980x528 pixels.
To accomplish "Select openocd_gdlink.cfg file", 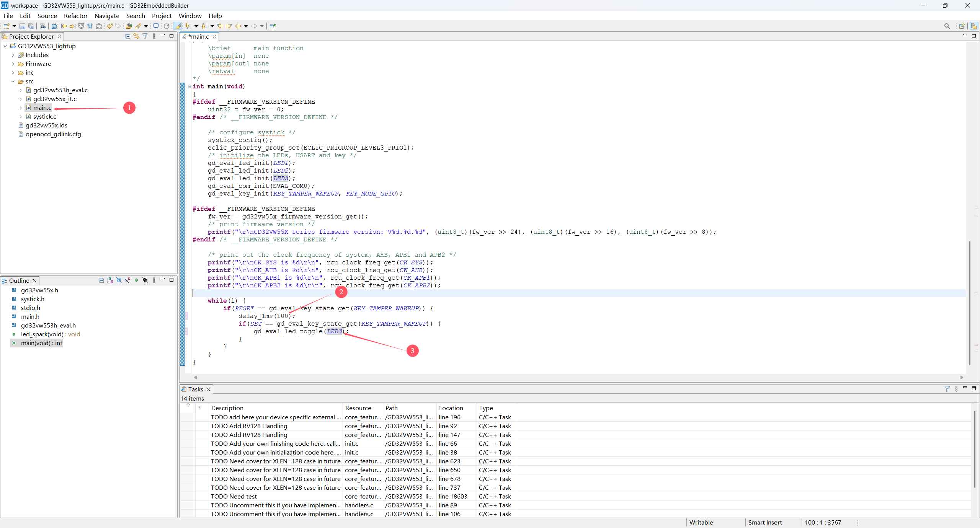I will pyautogui.click(x=53, y=134).
